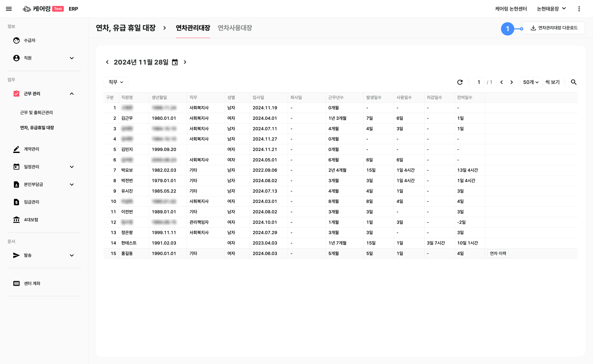Open the 직무 filter dropdown
The image size is (593, 364).
(x=116, y=82)
